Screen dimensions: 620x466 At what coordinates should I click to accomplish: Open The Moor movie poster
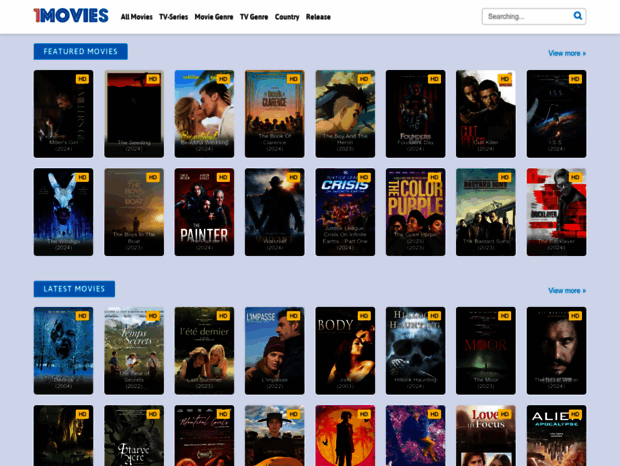[x=486, y=351]
